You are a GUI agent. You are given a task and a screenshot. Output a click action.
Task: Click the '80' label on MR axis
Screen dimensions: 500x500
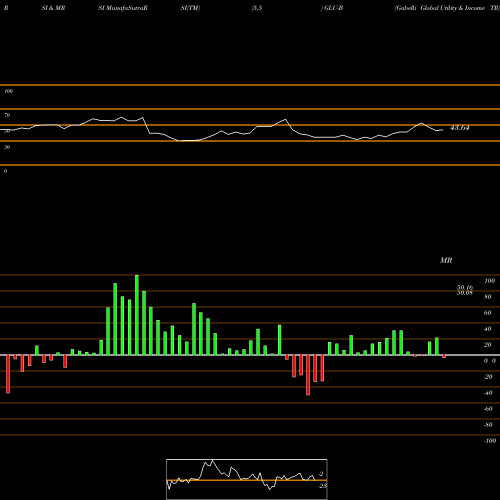click(x=488, y=297)
